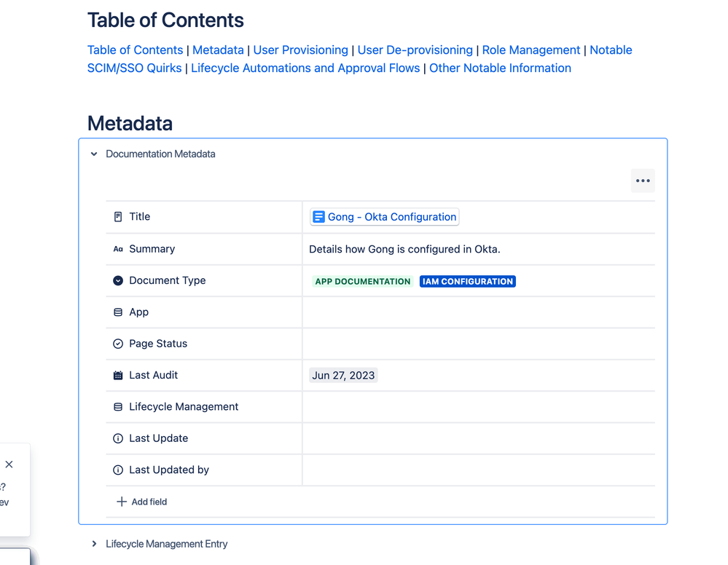
Task: Expand the Lifecycle Management Entry section
Action: [94, 544]
